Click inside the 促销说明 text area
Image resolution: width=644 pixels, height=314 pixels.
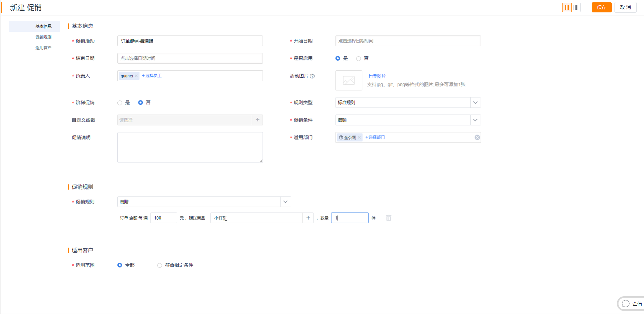[x=190, y=147]
